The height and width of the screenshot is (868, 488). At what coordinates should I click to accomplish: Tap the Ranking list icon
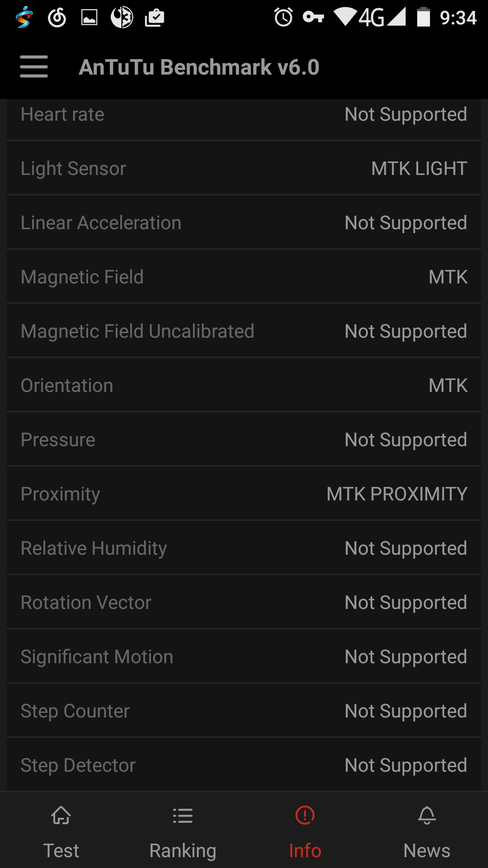pyautogui.click(x=183, y=816)
